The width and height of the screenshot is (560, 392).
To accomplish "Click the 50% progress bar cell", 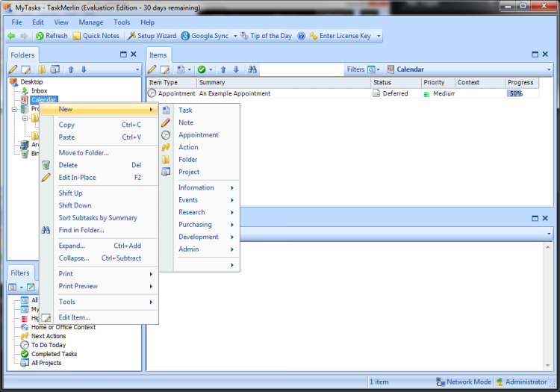I will coord(521,93).
